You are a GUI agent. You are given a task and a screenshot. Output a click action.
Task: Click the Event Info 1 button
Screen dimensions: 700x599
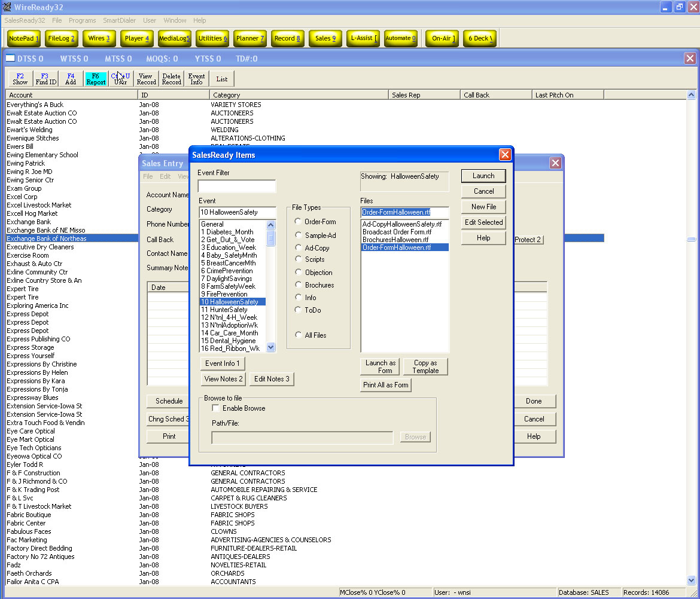pos(223,363)
